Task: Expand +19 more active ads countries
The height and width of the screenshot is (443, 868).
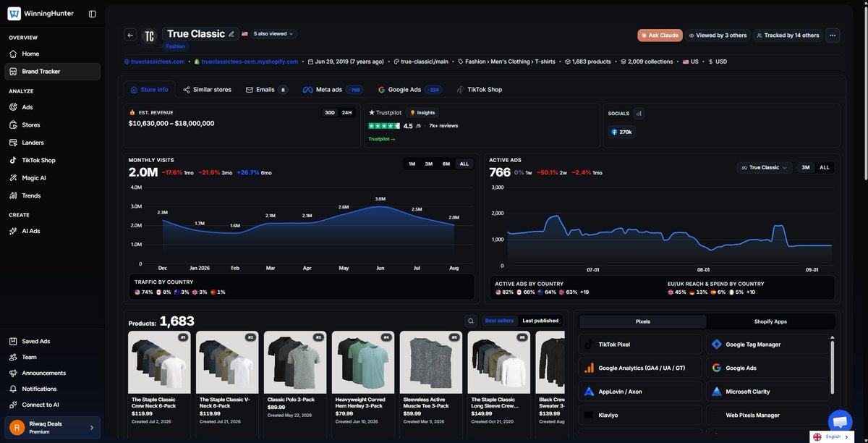Action: (x=586, y=292)
